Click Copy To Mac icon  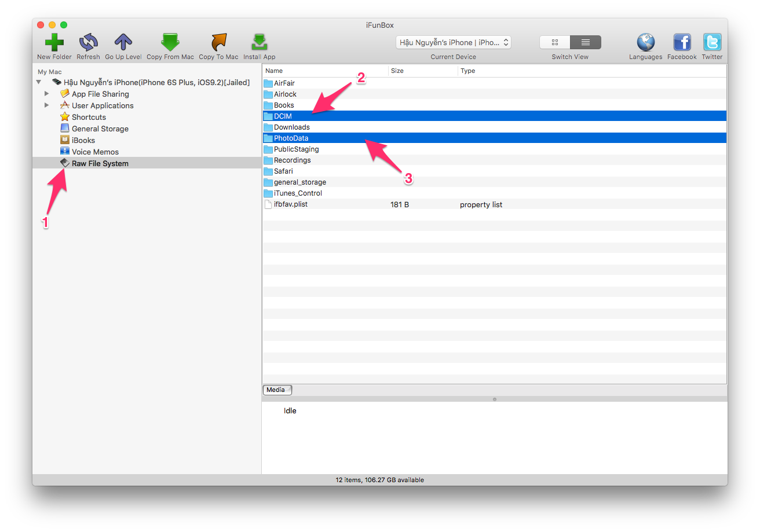[x=218, y=43]
